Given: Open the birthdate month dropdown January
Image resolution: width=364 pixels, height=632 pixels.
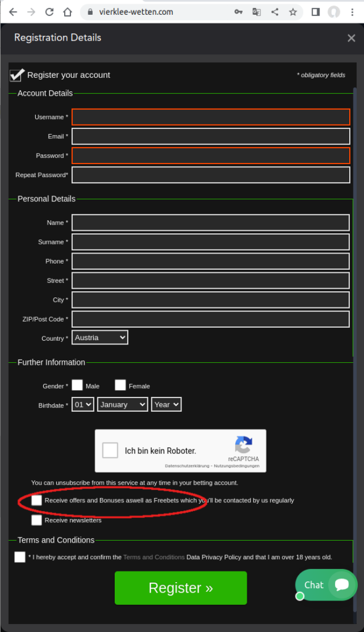Looking at the screenshot, I should pos(123,405).
